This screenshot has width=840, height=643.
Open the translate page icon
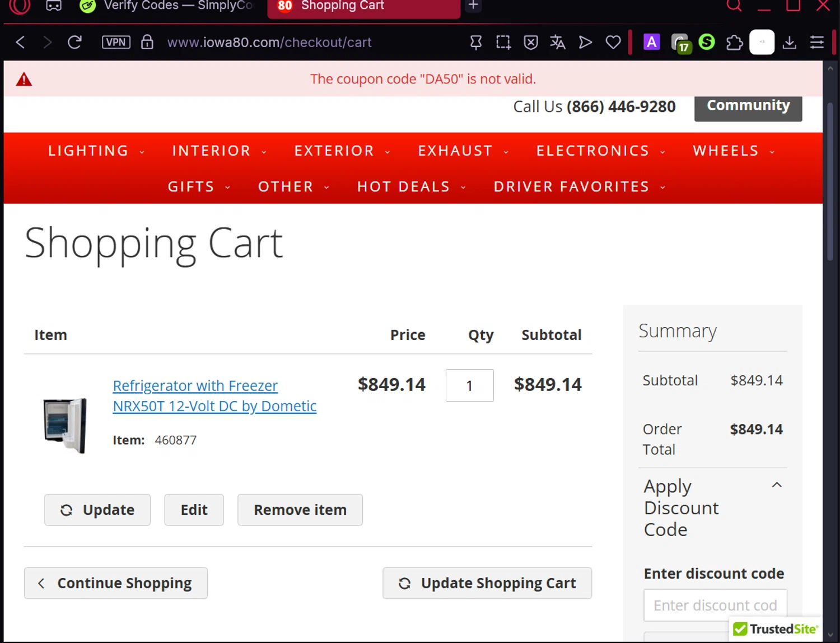[x=558, y=42]
